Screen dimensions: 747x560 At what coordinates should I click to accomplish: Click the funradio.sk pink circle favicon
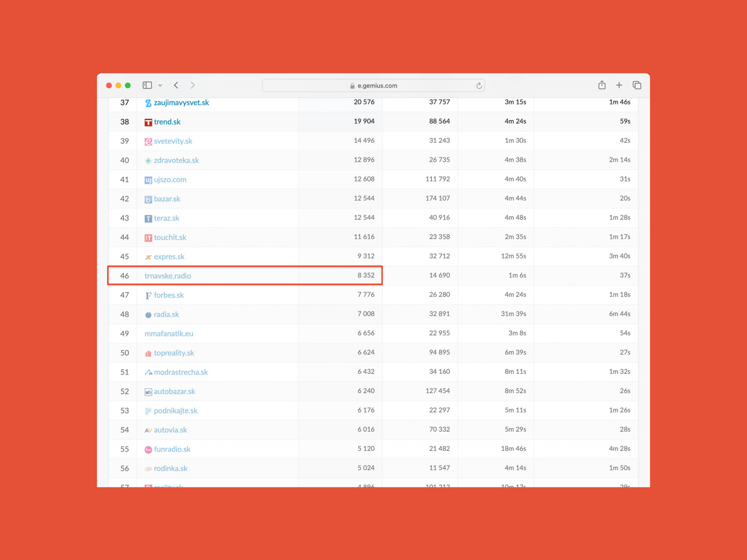(148, 450)
